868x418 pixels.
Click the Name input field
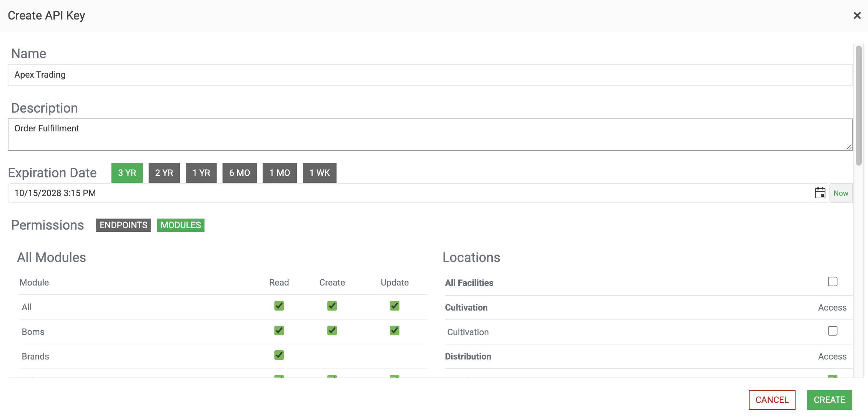click(430, 75)
